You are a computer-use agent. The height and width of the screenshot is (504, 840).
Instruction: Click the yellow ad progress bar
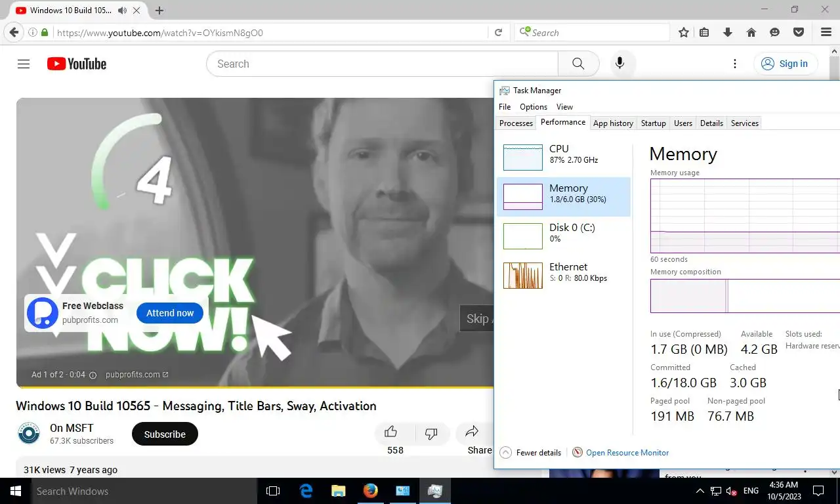(255, 387)
